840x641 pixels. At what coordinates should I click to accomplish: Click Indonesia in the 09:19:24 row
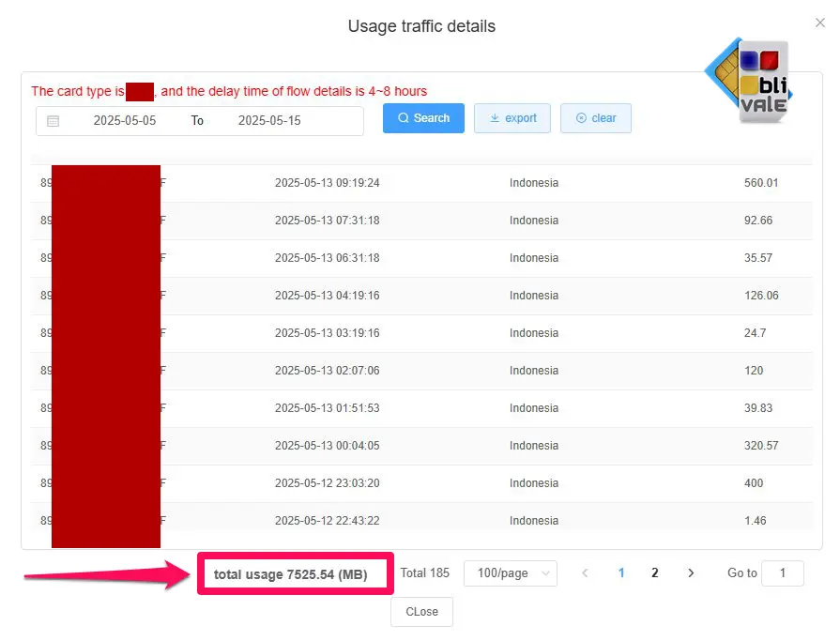click(534, 183)
